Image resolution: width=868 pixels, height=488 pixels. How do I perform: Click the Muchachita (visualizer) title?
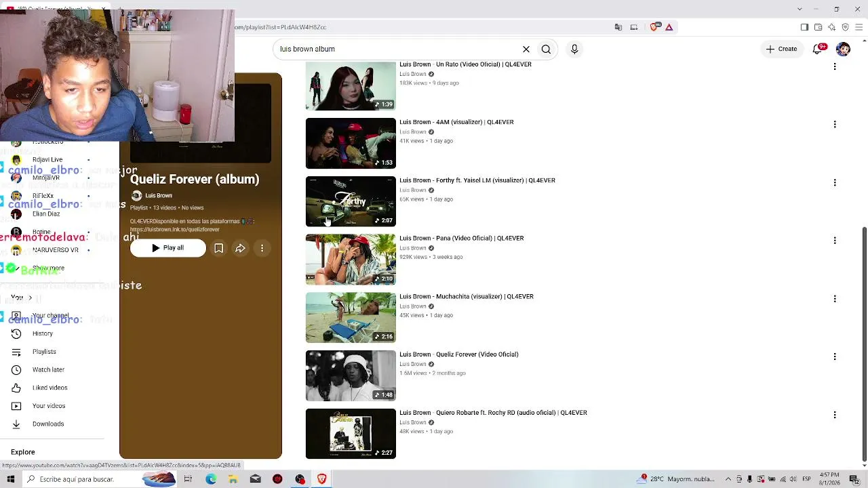[x=467, y=296]
